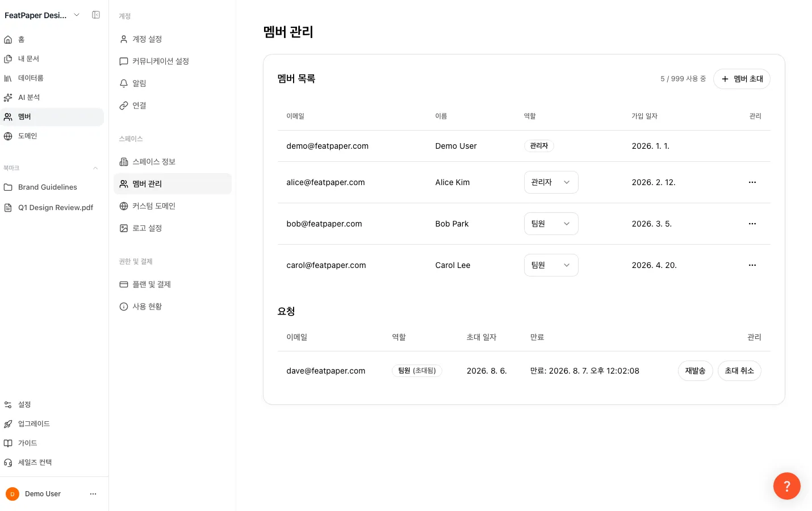Click the demo@featpaper.com email cell
This screenshot has width=812, height=511.
tap(328, 146)
